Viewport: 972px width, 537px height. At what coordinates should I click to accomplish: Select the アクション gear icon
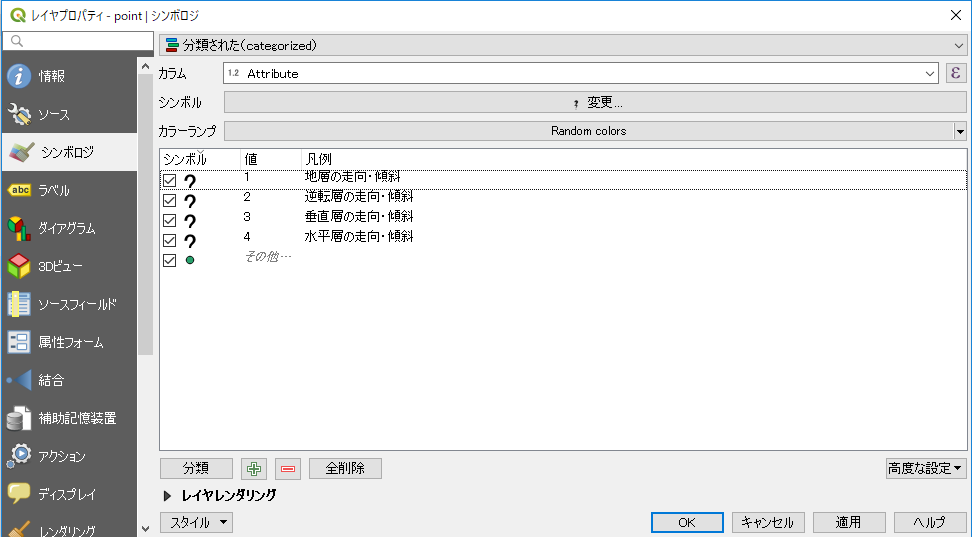(x=19, y=456)
